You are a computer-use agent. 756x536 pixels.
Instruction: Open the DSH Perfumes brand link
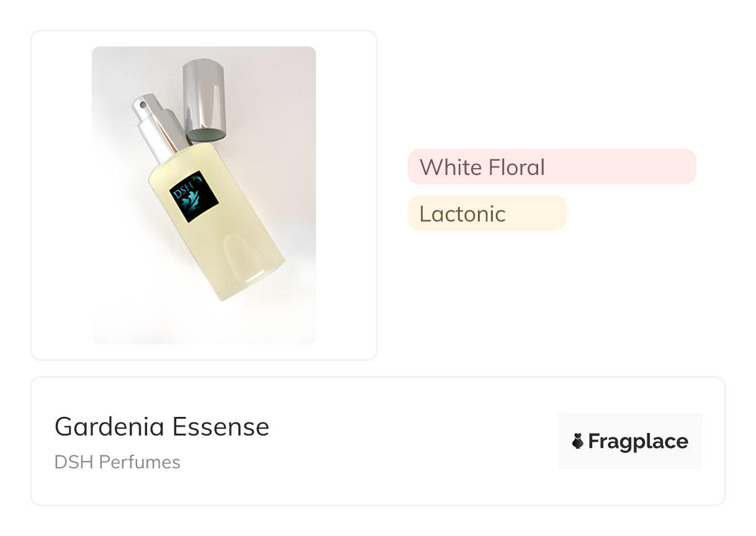click(x=117, y=462)
